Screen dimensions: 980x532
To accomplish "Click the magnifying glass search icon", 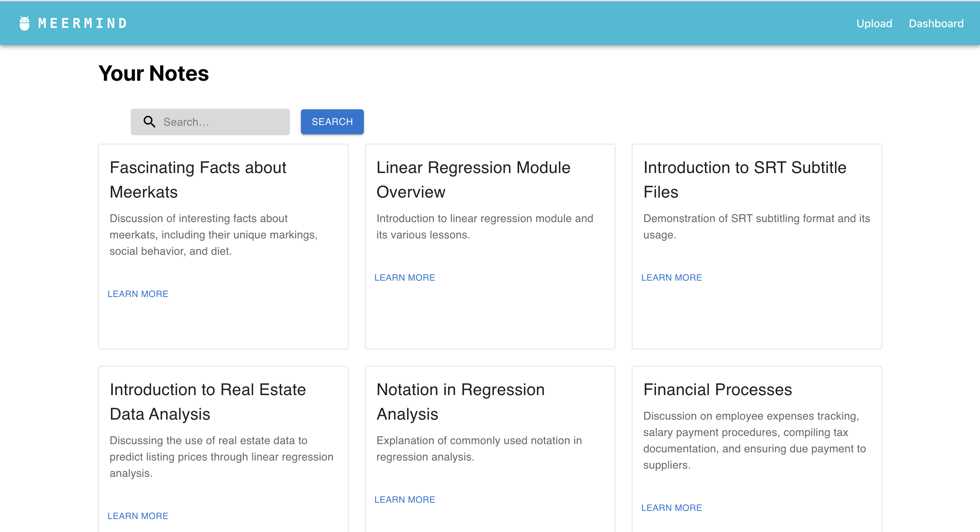I will pos(149,122).
